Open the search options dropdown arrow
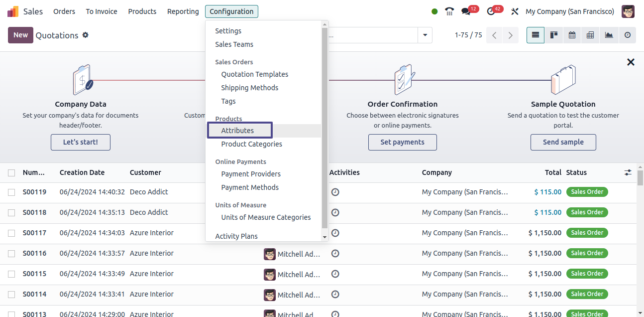Image resolution: width=644 pixels, height=317 pixels. coord(425,35)
